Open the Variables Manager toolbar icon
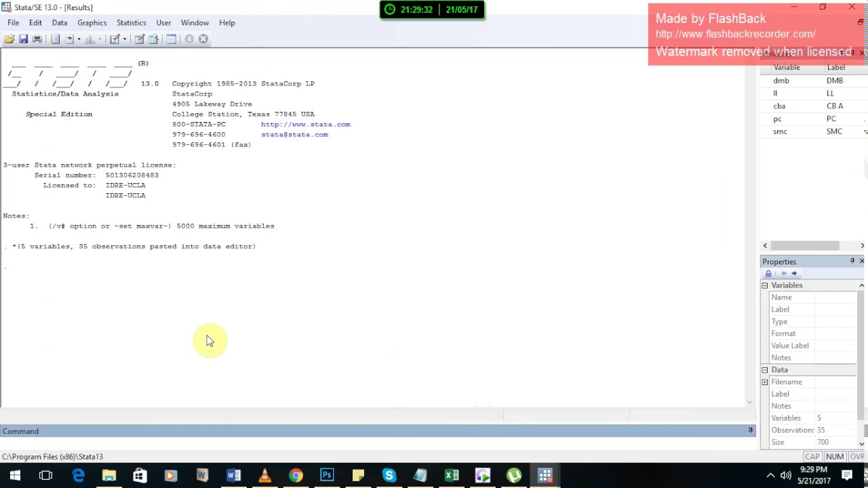Image resolution: width=868 pixels, height=488 pixels. point(171,39)
